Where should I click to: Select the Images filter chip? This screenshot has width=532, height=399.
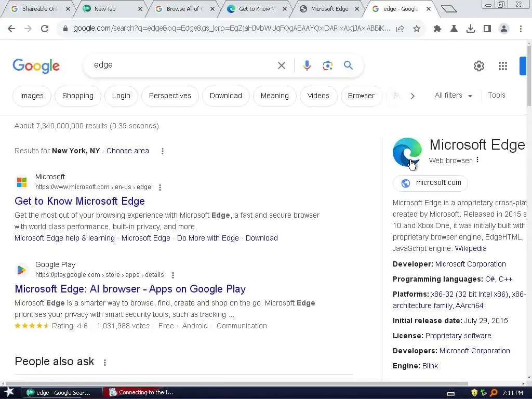[32, 96]
